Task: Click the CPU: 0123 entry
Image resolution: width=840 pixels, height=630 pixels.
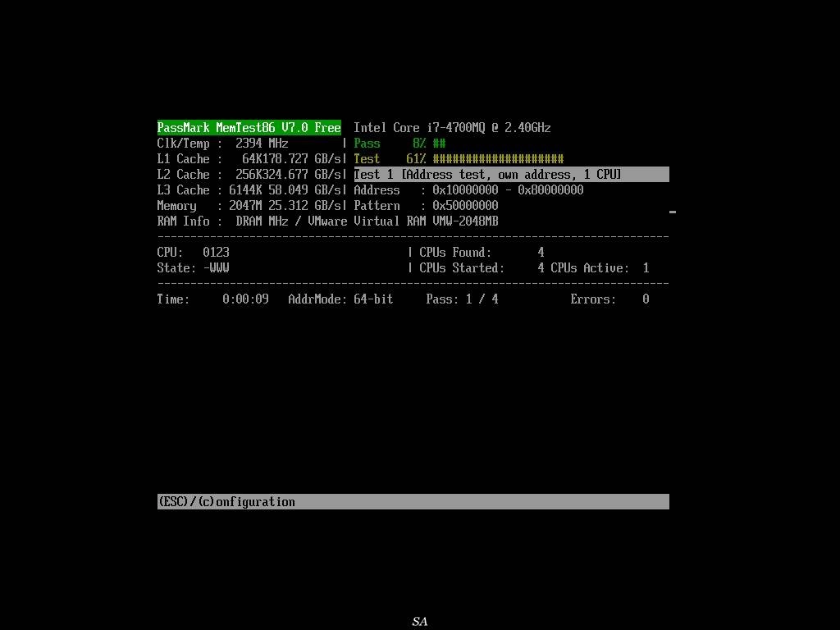Action: [x=194, y=252]
